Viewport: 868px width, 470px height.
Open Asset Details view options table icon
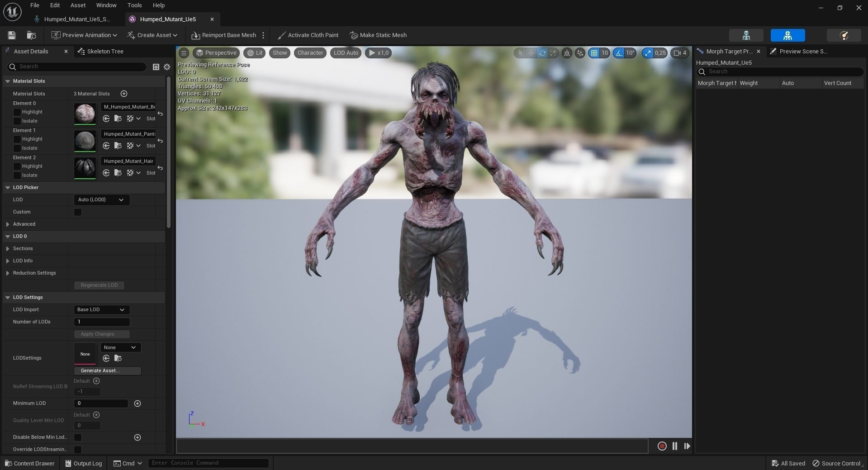coord(156,67)
